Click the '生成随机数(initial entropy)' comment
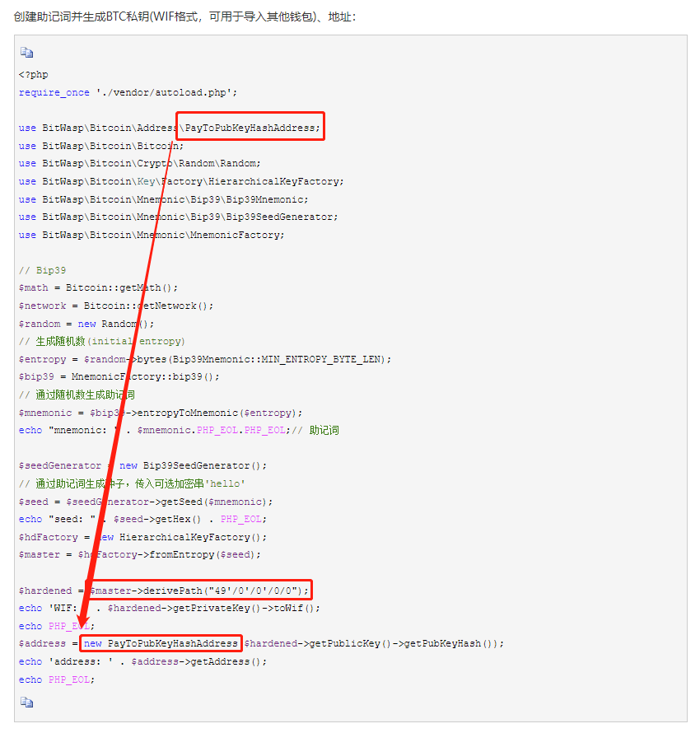Image resolution: width=700 pixels, height=733 pixels. [102, 342]
